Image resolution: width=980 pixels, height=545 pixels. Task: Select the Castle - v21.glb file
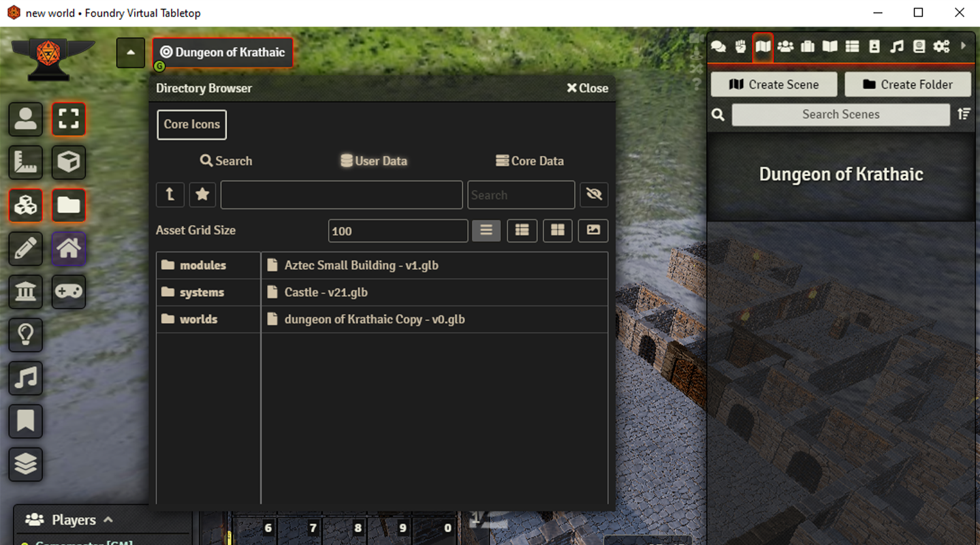[325, 292]
